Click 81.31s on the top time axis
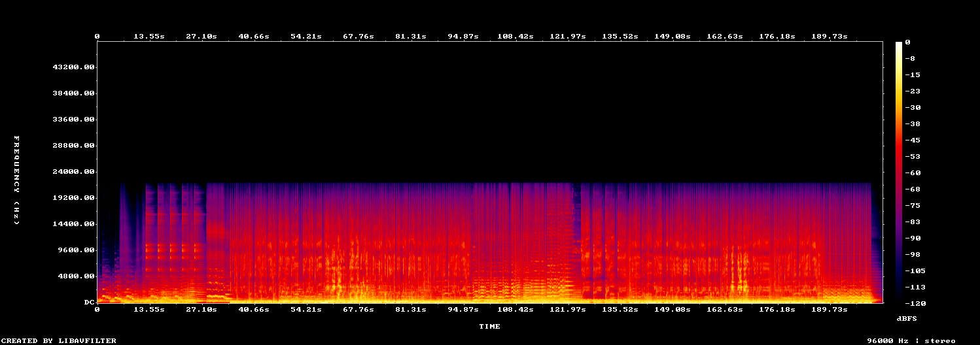980x345 pixels. 411,37
